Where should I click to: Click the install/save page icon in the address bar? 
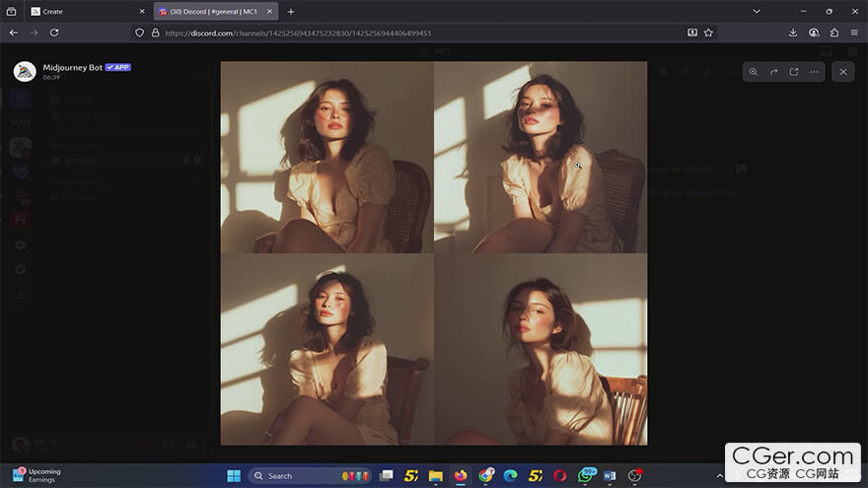[692, 34]
